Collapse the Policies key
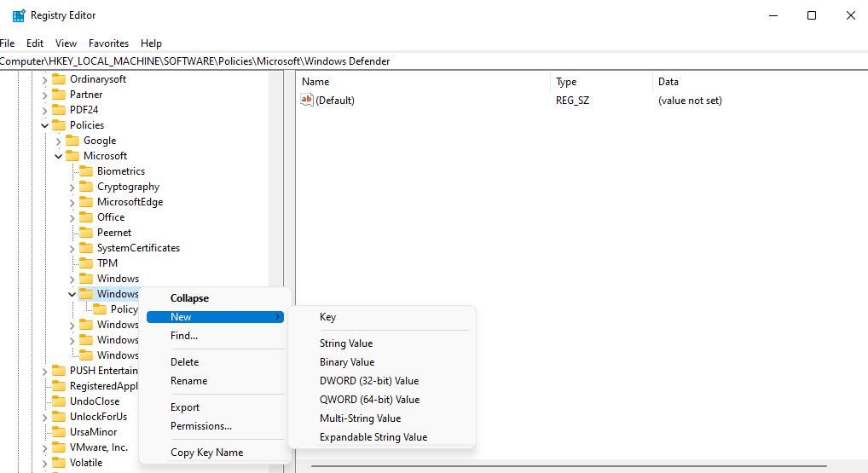868x473 pixels. [x=45, y=125]
